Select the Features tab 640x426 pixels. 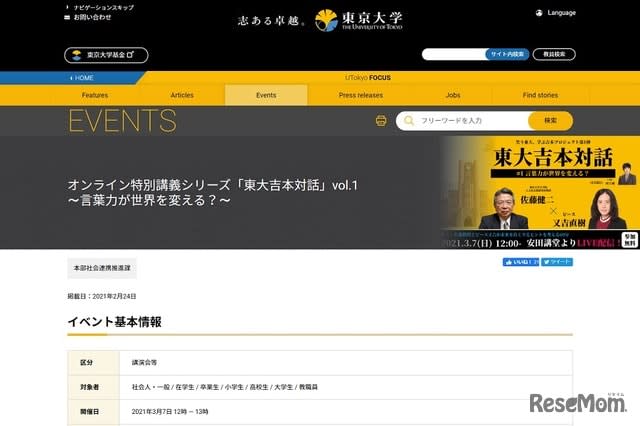click(x=95, y=95)
